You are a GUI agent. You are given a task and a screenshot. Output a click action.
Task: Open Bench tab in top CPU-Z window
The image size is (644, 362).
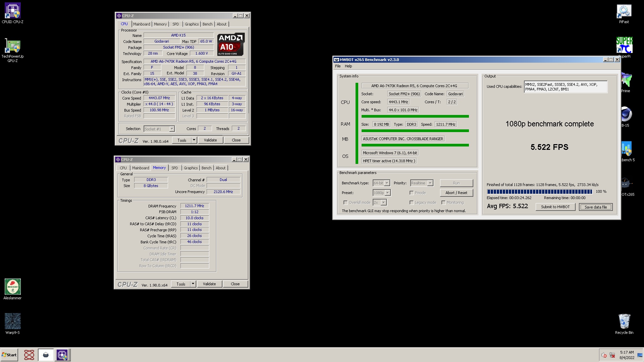[207, 24]
